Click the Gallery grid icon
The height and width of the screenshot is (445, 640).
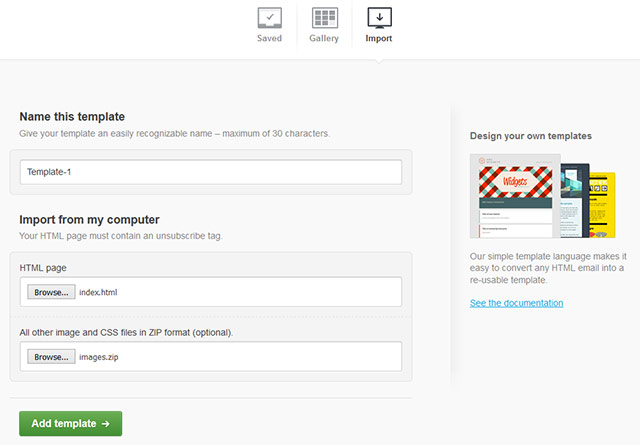point(324,18)
